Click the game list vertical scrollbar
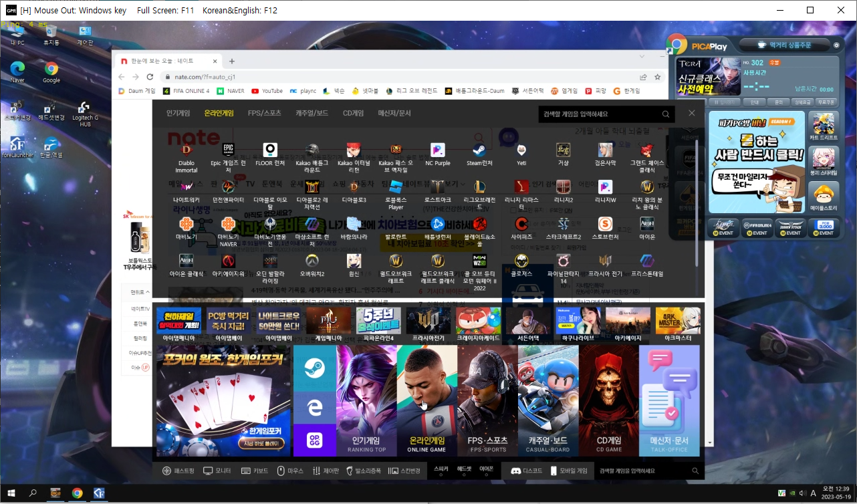This screenshot has height=504, width=857. [x=699, y=201]
